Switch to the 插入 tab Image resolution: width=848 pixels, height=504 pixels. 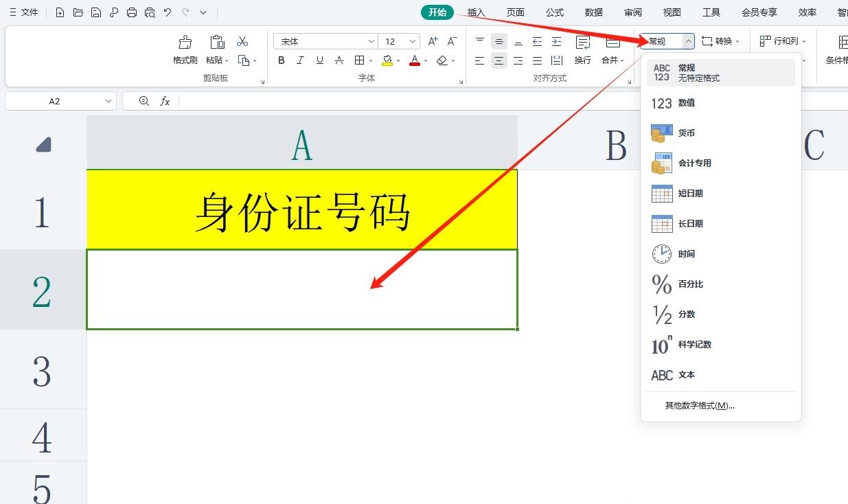click(477, 12)
